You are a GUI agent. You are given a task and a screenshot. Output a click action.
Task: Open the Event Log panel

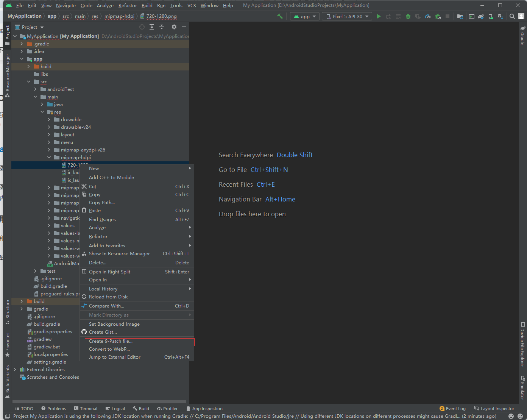pyautogui.click(x=452, y=409)
